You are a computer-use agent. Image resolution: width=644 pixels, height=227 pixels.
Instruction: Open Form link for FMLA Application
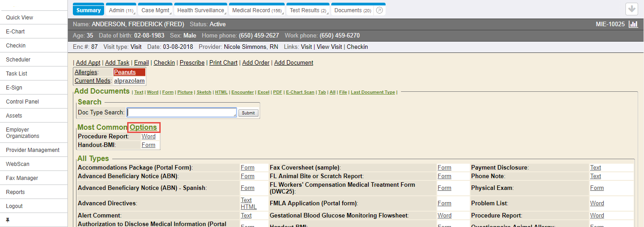click(444, 203)
